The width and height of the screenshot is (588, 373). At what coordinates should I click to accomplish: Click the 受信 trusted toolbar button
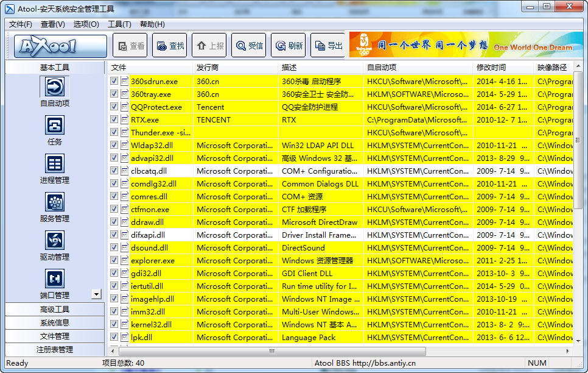coord(248,46)
